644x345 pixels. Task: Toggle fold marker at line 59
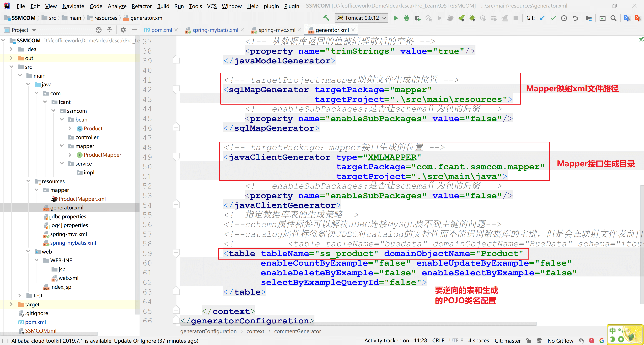point(176,253)
